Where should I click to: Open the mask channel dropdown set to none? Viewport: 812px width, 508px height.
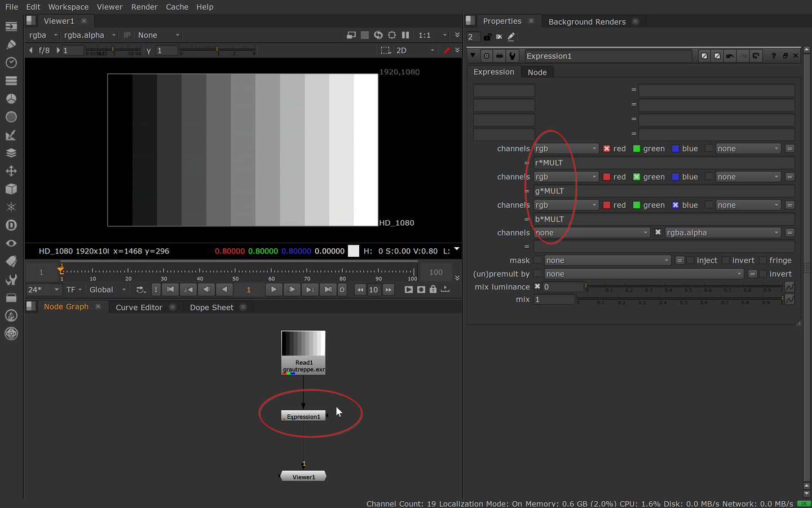point(607,260)
